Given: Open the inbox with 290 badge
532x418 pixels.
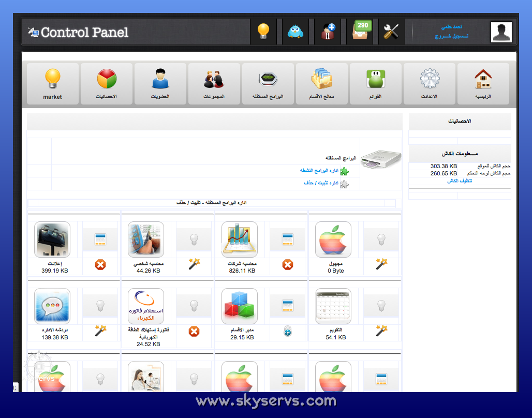Looking at the screenshot, I should pos(361,31).
